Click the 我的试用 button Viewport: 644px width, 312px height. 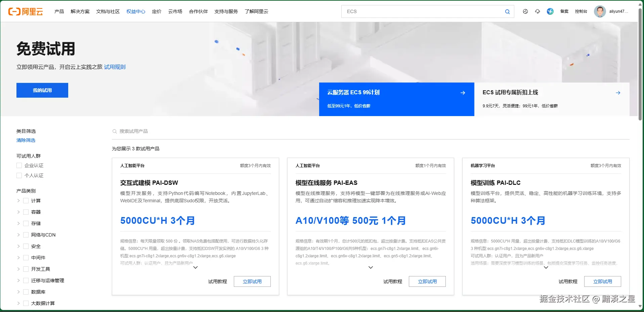(42, 90)
